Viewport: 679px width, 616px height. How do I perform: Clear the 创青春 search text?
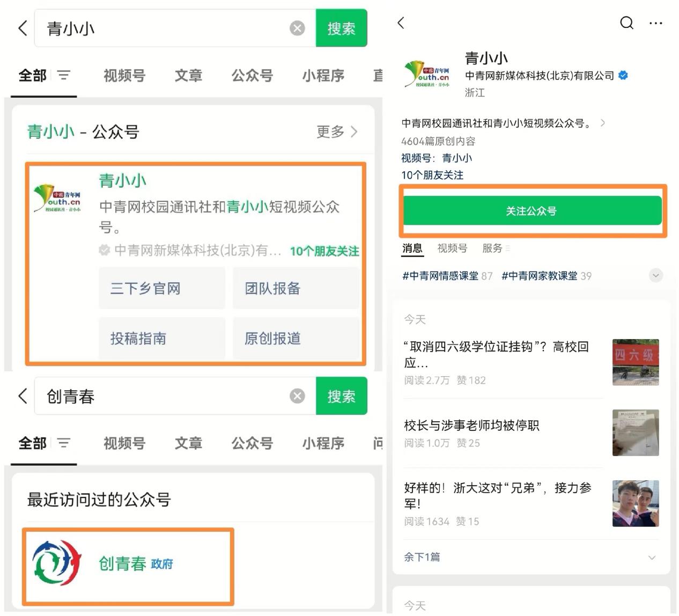coord(297,396)
